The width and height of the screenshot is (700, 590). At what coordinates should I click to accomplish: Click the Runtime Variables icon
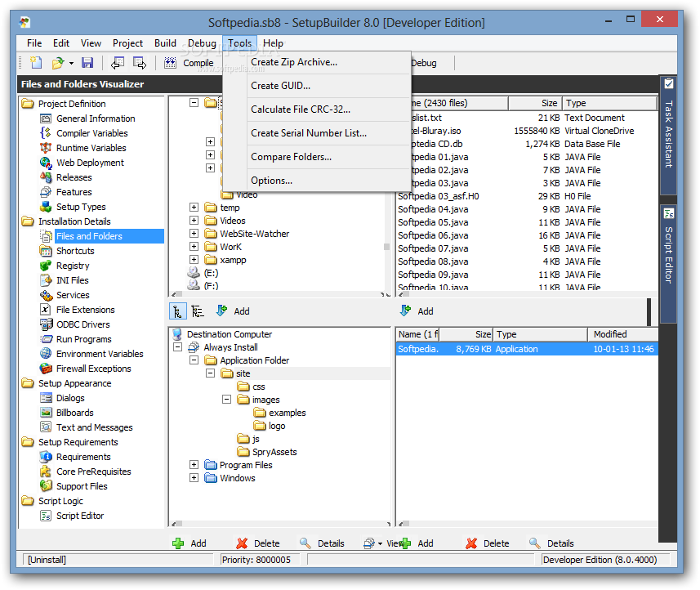point(46,148)
